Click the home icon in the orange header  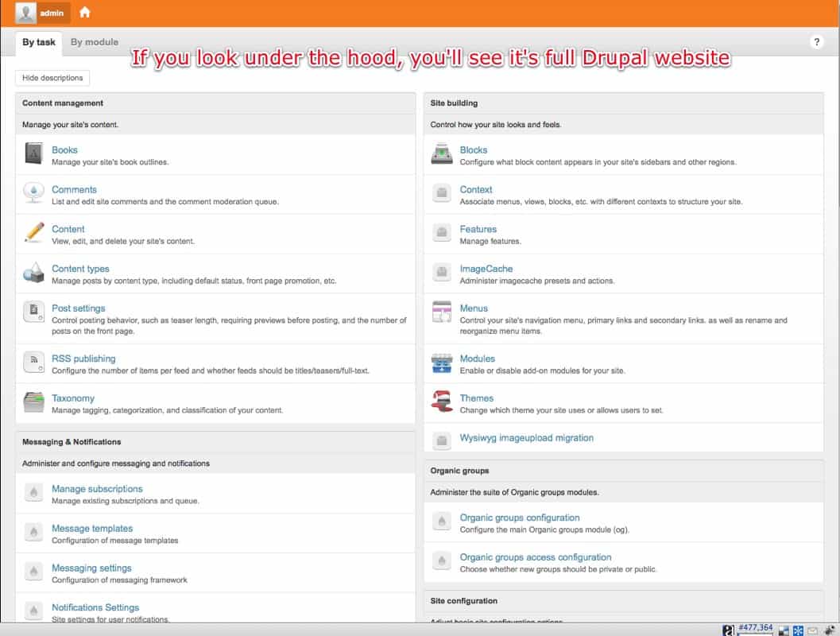[85, 13]
